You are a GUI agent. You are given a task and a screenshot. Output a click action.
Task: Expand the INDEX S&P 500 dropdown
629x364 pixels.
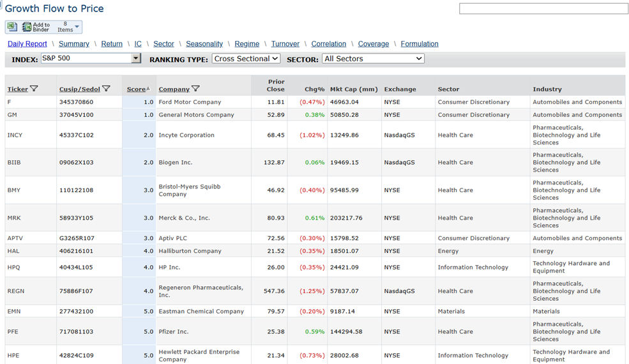coord(136,59)
